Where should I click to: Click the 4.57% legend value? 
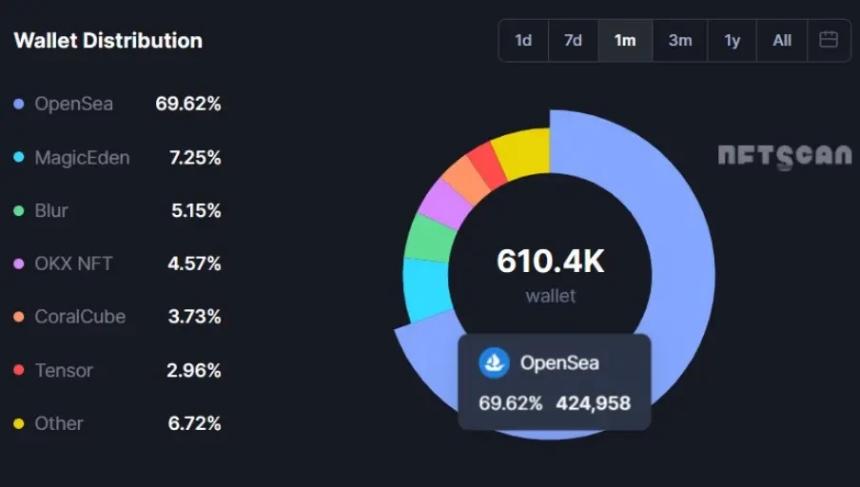pyautogui.click(x=195, y=264)
